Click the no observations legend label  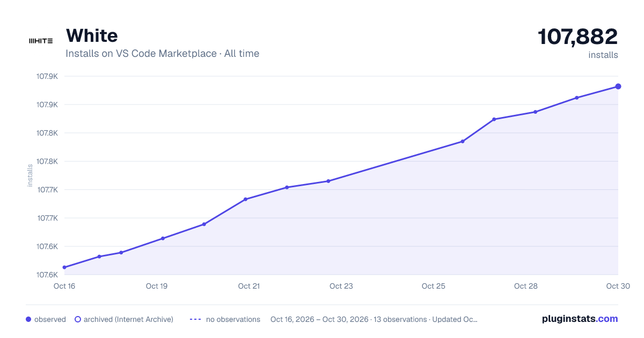(x=233, y=319)
